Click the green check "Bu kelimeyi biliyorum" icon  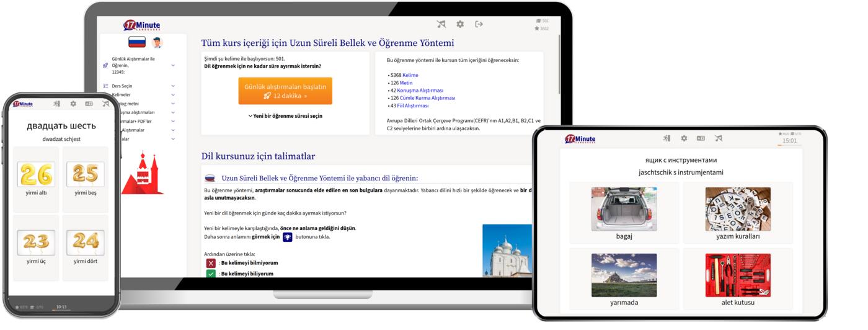(x=211, y=274)
